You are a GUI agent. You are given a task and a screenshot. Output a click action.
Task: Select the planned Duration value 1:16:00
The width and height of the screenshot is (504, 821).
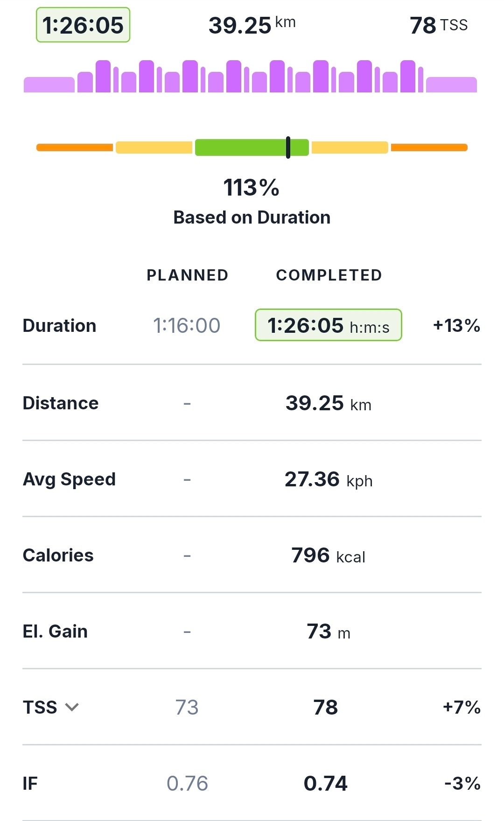click(187, 325)
